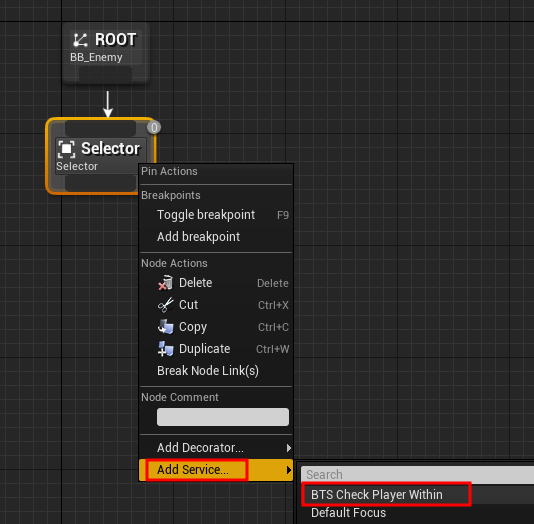Click the Selector node's top input pin

[x=100, y=128]
